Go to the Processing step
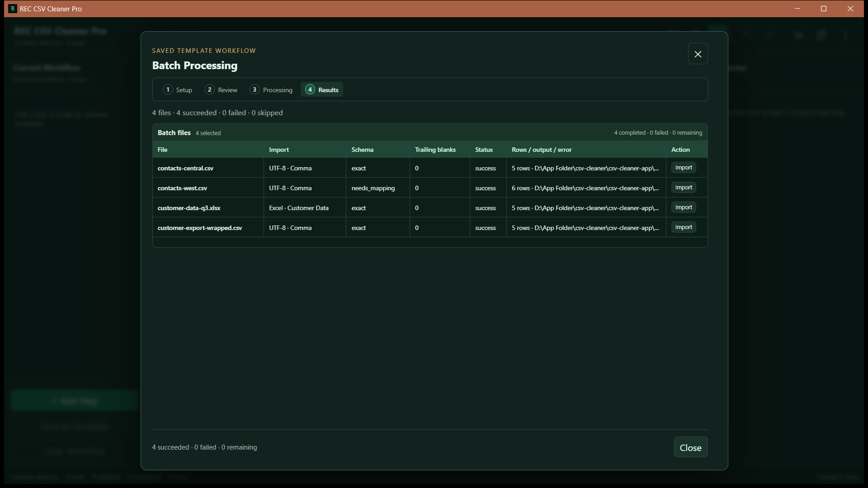This screenshot has height=488, width=868. [x=271, y=89]
